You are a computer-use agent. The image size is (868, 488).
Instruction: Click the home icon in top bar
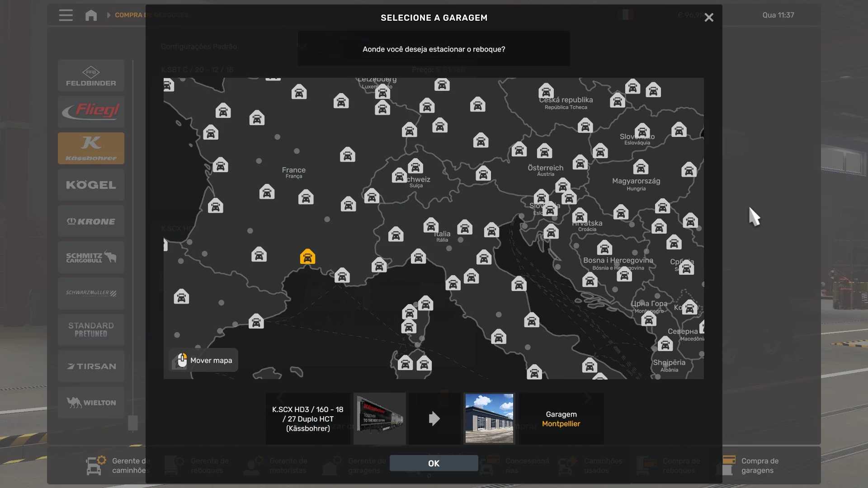(91, 15)
